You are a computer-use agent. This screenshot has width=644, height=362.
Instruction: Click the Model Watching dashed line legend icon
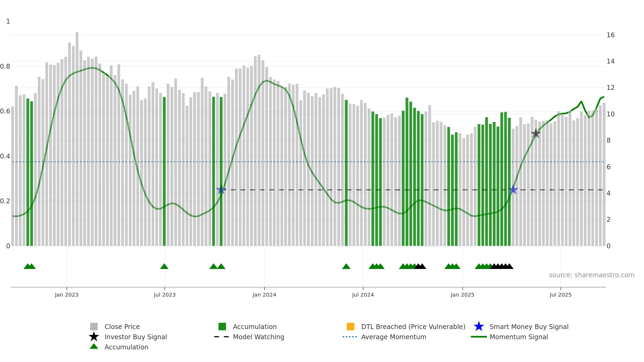point(221,337)
